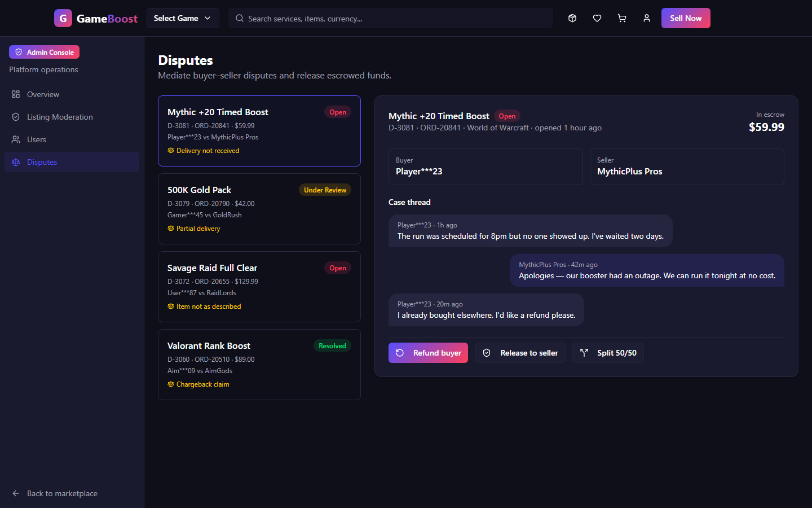Click 'Partial delivery' reason text
This screenshot has width=812, height=508.
[198, 229]
